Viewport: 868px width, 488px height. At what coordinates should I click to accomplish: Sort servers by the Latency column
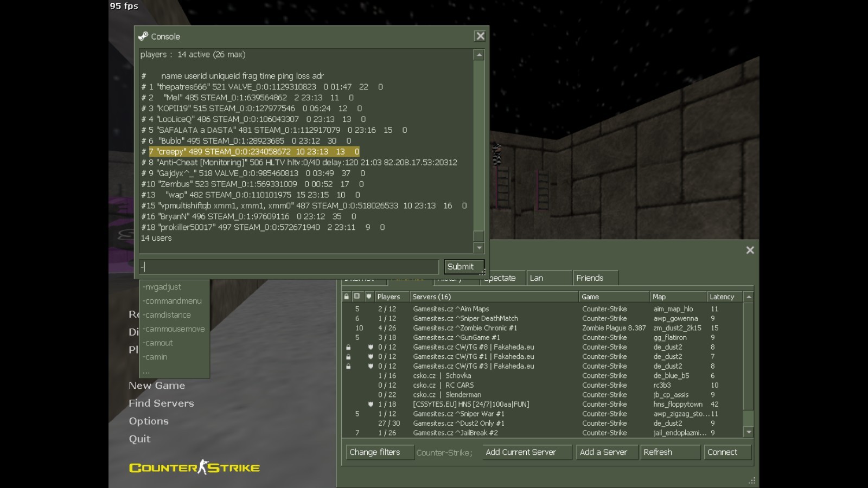(725, 297)
